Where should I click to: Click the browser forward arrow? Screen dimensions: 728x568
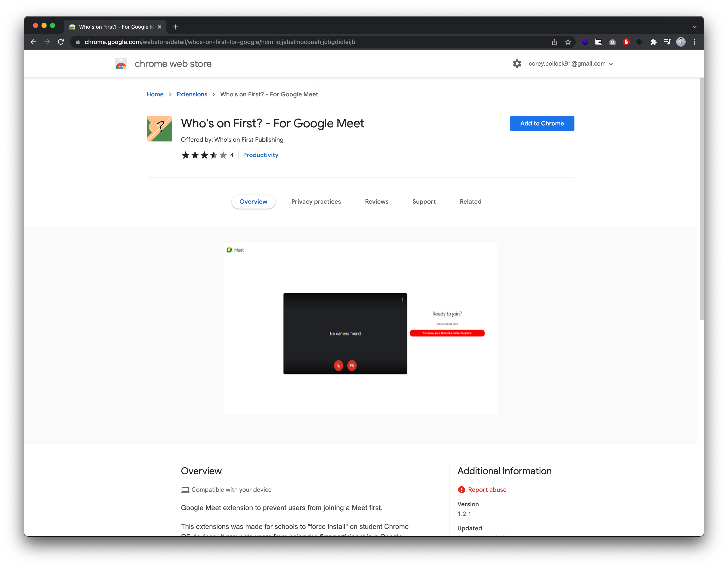coord(47,42)
